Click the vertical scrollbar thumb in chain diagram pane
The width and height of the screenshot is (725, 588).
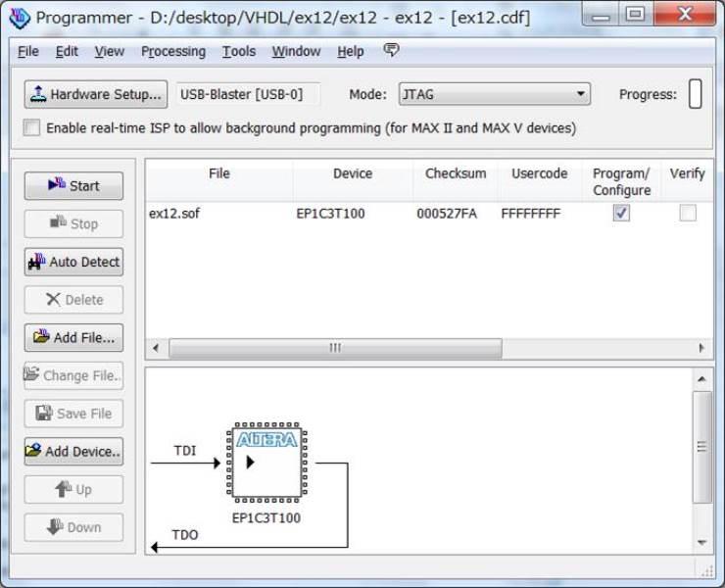[701, 447]
